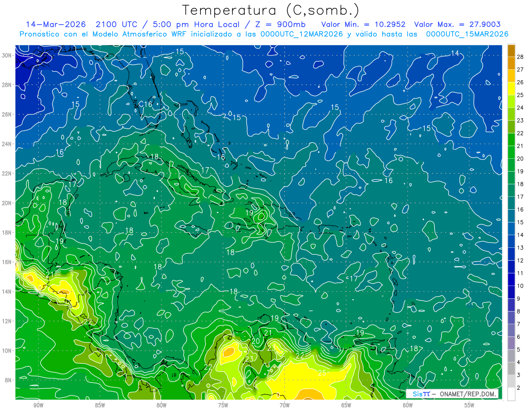Click the gray color bar segment between 3 and 4
The image size is (532, 411).
coord(511,368)
